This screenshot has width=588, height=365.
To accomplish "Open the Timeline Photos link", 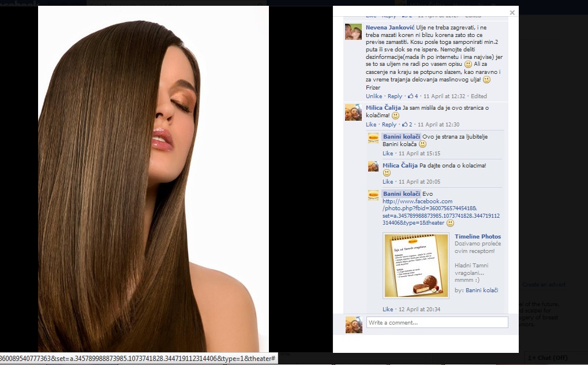I will [477, 237].
